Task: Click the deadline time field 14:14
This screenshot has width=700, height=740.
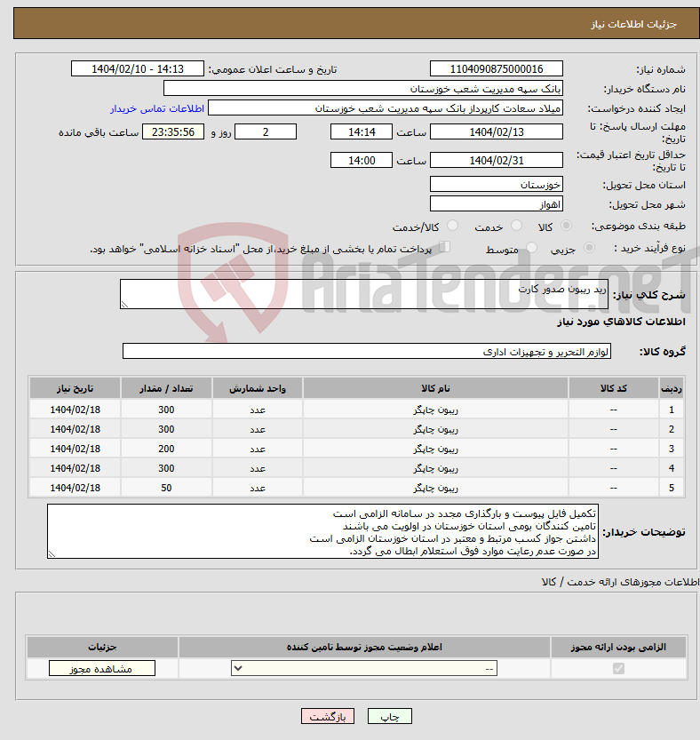Action: [x=362, y=131]
